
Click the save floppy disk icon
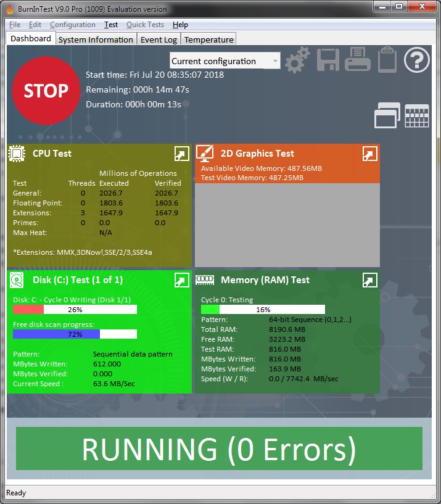[x=328, y=60]
